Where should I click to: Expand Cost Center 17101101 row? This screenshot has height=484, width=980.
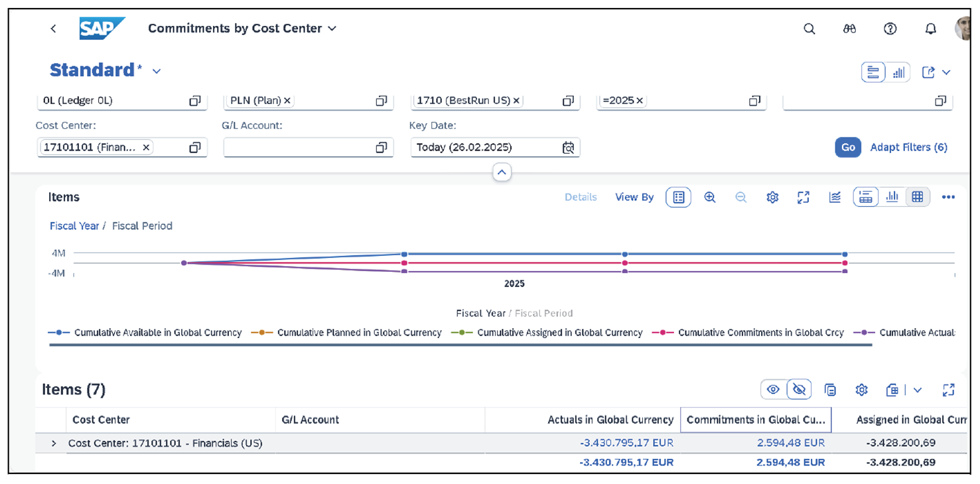[54, 443]
